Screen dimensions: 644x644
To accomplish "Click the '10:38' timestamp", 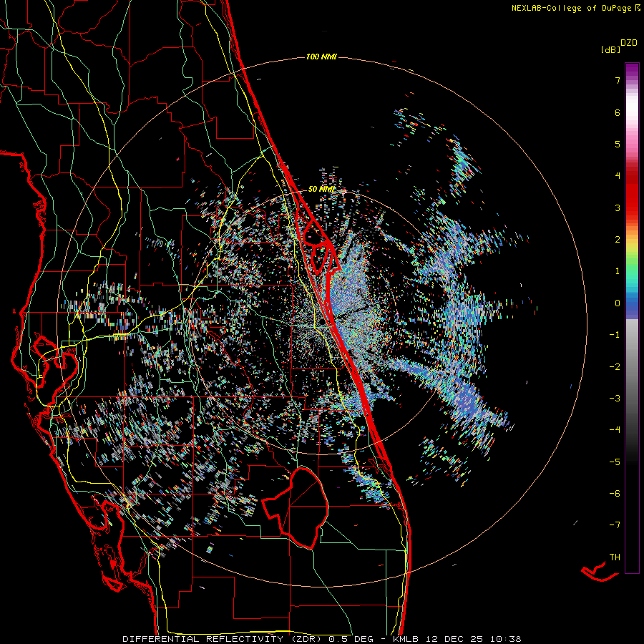I will click(505, 639).
